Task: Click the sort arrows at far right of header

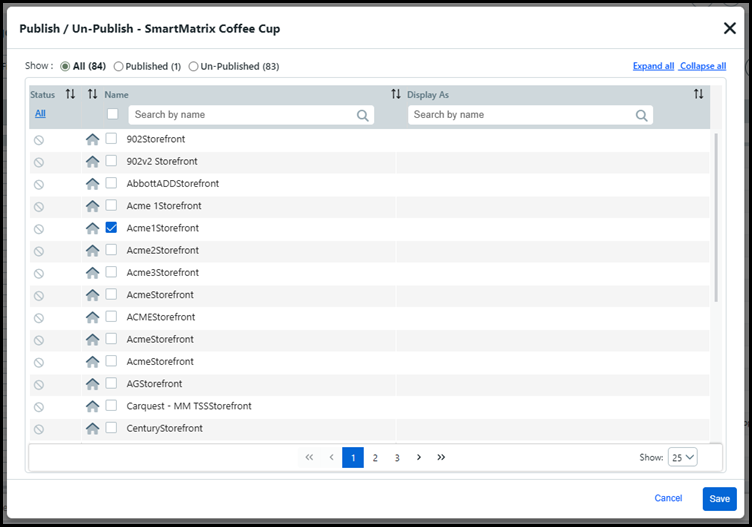Action: pyautogui.click(x=698, y=94)
